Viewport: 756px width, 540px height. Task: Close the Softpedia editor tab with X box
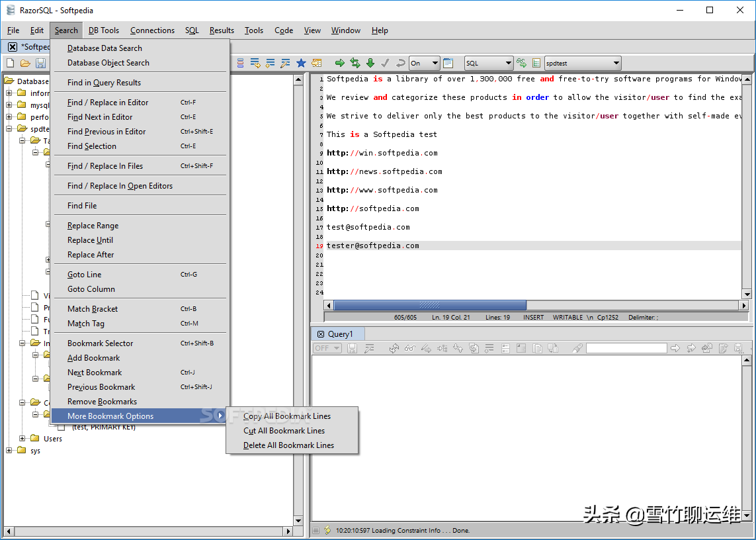(x=13, y=47)
